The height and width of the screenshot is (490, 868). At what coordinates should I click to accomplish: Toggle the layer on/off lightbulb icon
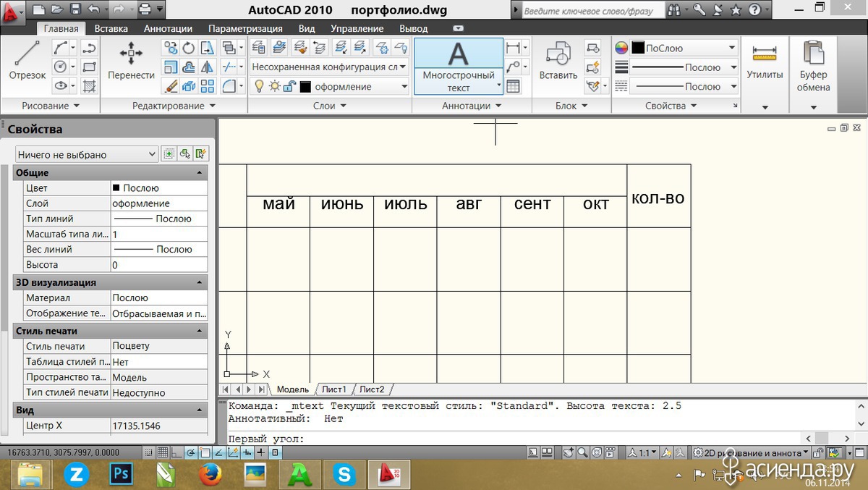[x=259, y=86]
